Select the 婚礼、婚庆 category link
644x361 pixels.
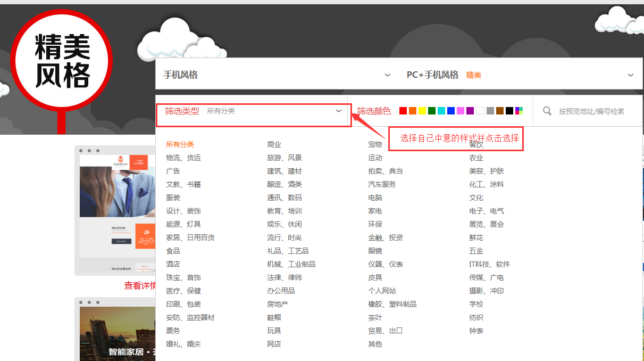(x=183, y=344)
